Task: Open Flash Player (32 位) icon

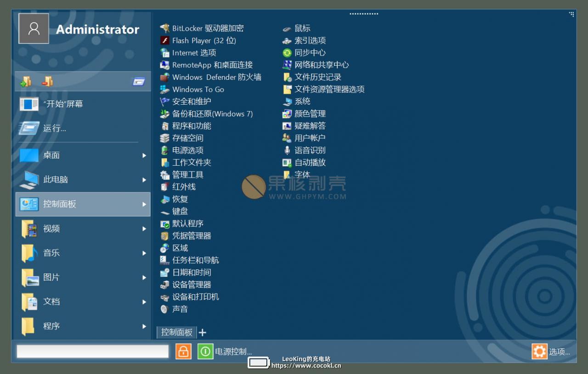Action: pyautogui.click(x=164, y=40)
